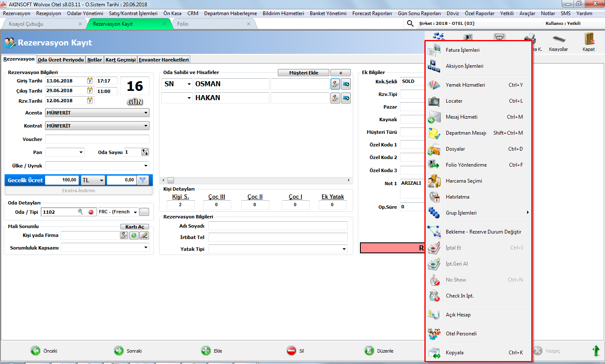Click the Otel Personeli icon

[434, 334]
